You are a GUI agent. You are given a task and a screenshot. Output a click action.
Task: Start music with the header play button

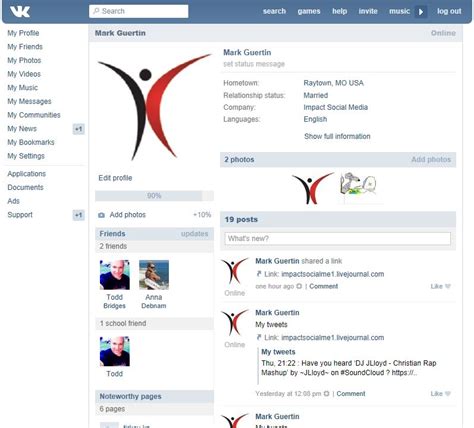click(421, 12)
